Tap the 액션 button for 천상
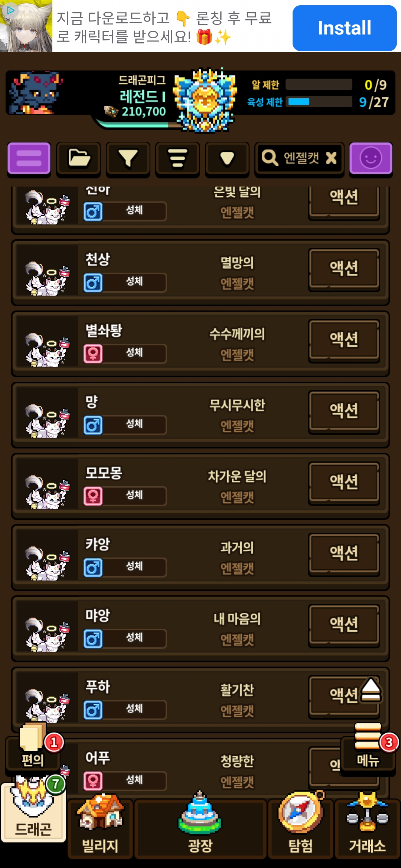 click(344, 269)
